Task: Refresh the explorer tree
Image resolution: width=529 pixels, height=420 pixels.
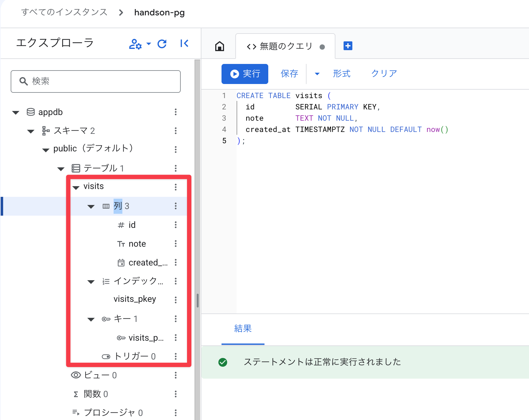Action: [x=162, y=44]
